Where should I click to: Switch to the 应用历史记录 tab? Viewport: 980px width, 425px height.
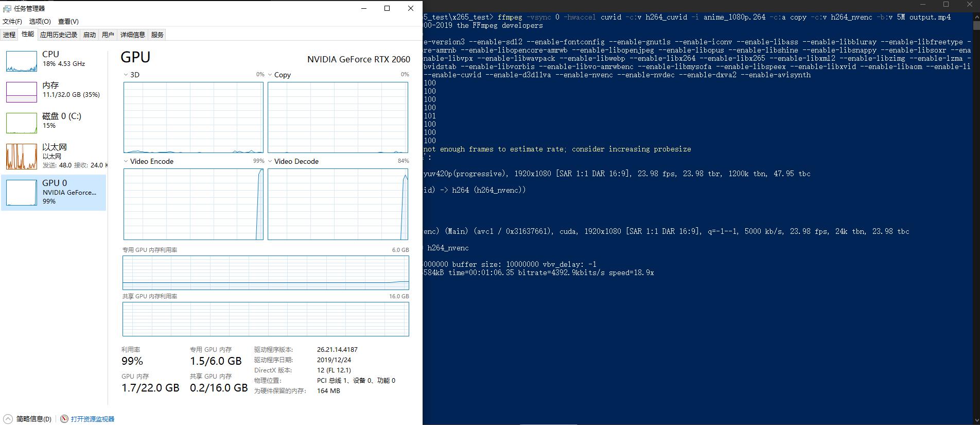pos(58,35)
